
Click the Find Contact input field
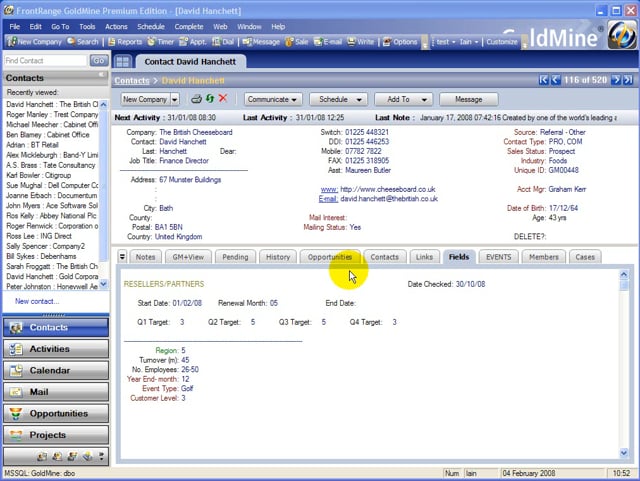point(46,60)
